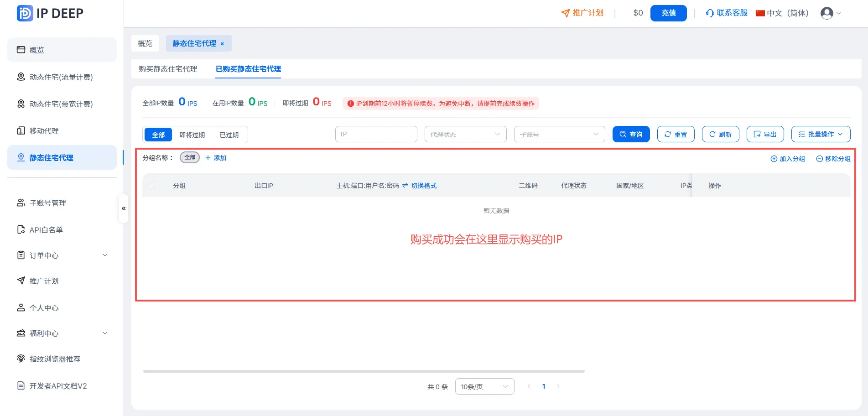Open the API白名单 page
The height and width of the screenshot is (416, 868).
tap(62, 230)
